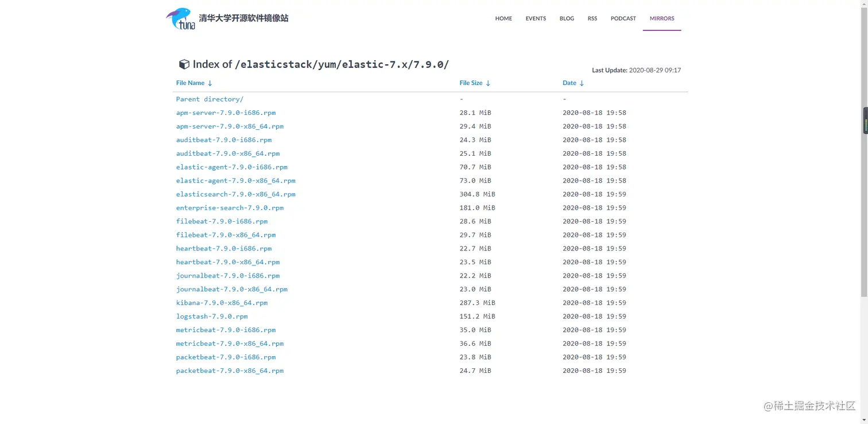Download apm-server-7.9.0-i686.rpm

click(x=226, y=113)
